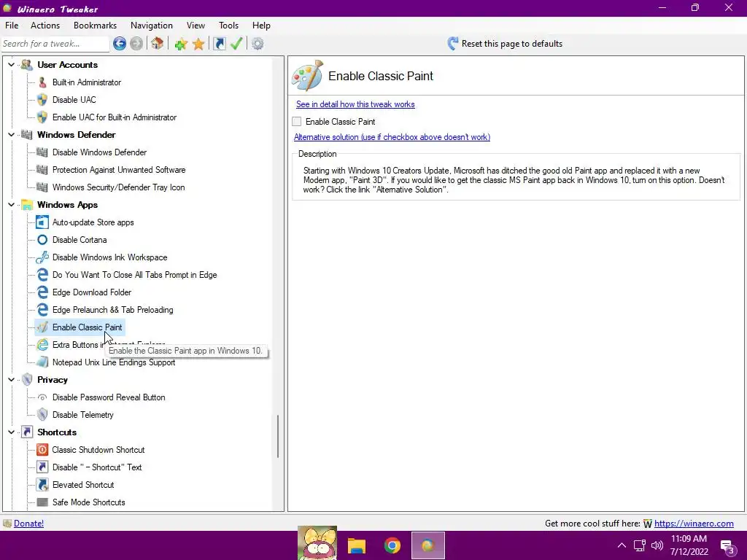
Task: Click the notepad icon beside Unix Line Endings
Action: pyautogui.click(x=42, y=362)
